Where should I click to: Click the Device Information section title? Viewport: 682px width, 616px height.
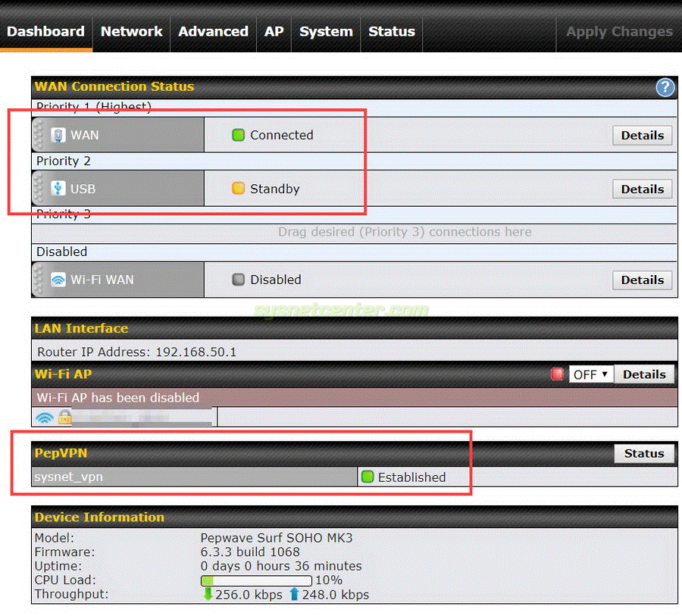coord(99,517)
